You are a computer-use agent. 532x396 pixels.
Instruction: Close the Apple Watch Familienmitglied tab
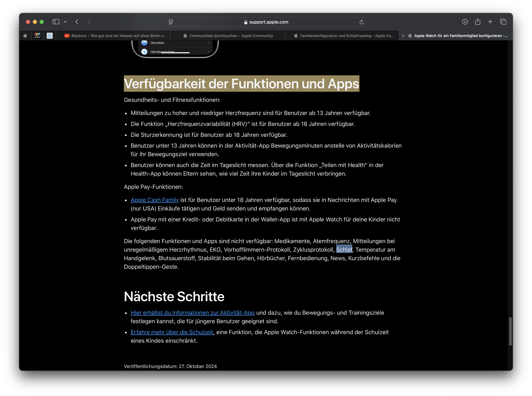point(403,36)
